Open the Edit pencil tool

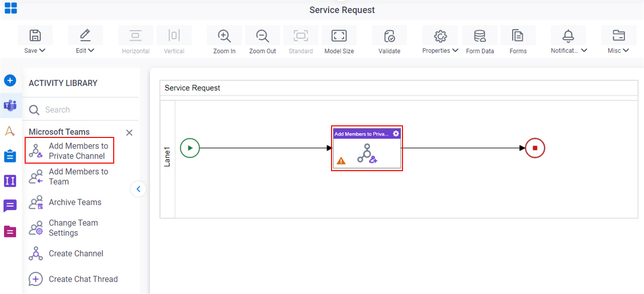pos(85,36)
